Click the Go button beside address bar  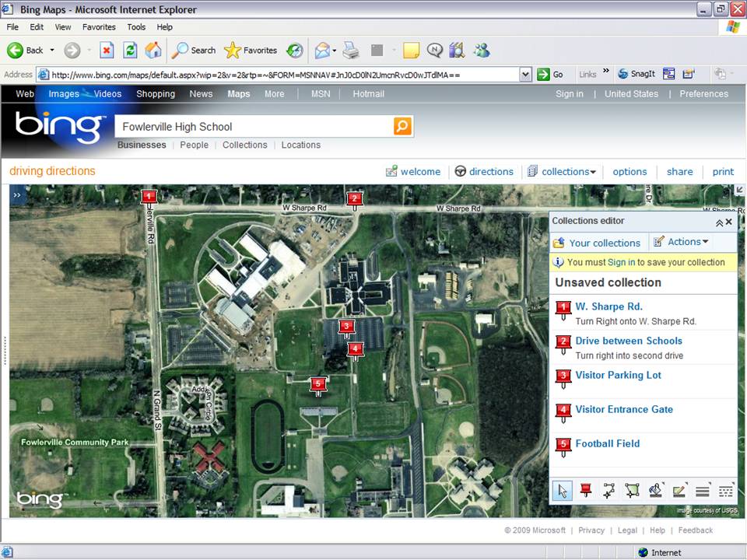pos(550,75)
